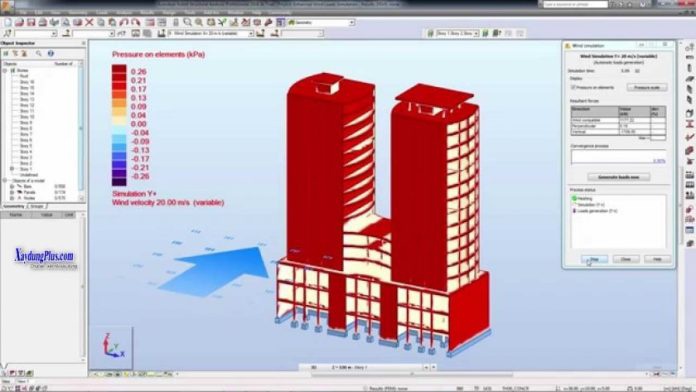
Task: Expand the Bars node in the object tree
Action: coord(12,186)
